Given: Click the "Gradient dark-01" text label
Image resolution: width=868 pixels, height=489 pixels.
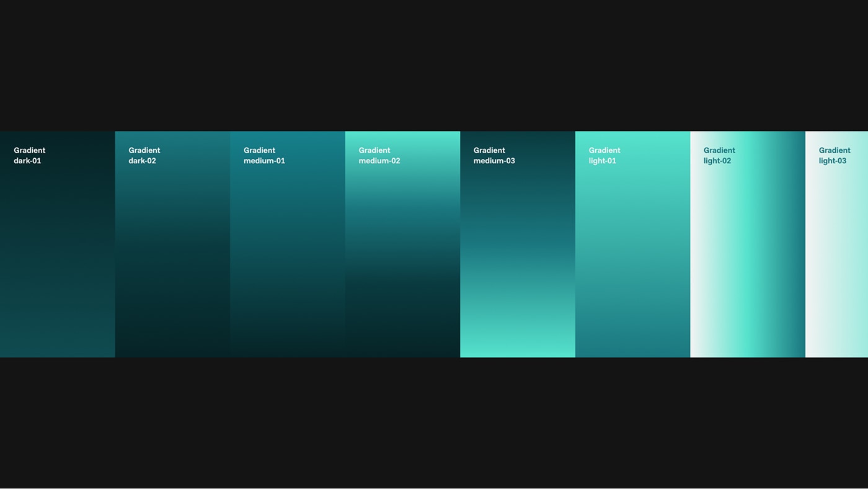Looking at the screenshot, I should point(29,155).
